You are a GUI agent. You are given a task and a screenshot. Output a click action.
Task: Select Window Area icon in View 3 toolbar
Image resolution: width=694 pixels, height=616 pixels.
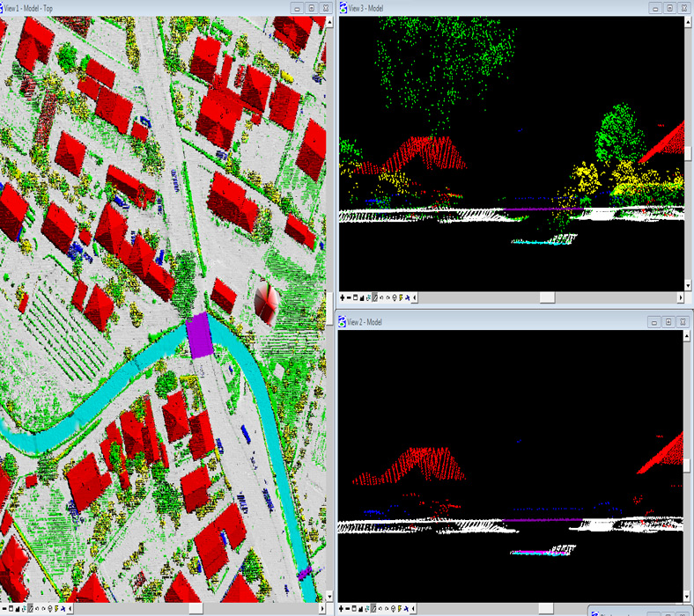point(357,297)
